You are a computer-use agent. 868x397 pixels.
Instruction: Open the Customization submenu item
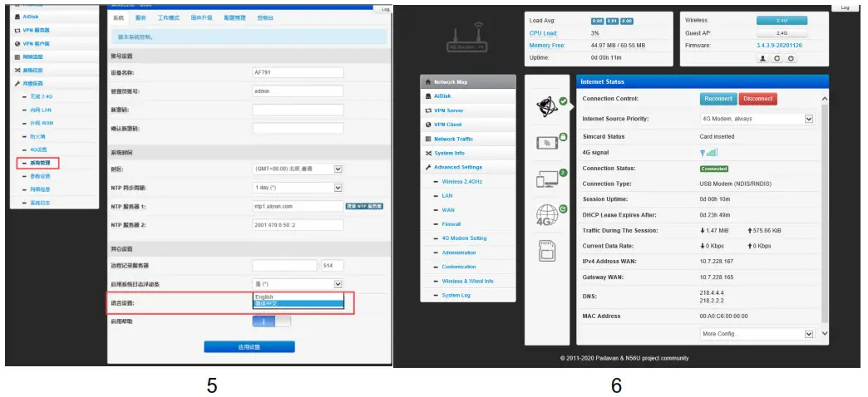pyautogui.click(x=458, y=267)
